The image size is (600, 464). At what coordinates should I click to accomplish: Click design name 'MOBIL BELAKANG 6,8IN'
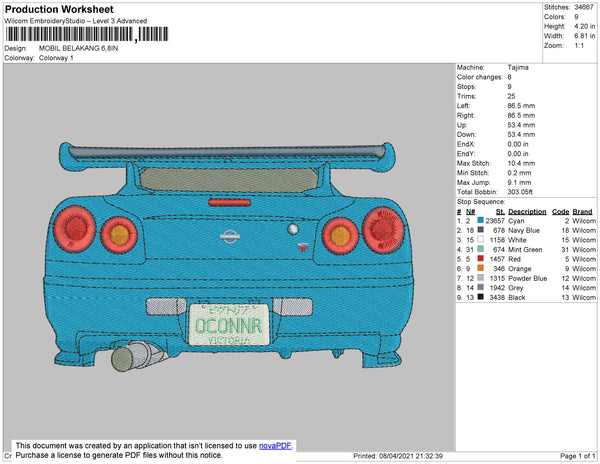(78, 49)
